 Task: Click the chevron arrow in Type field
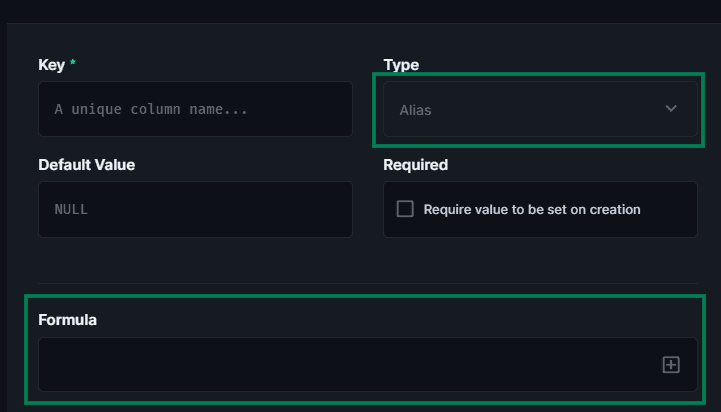[671, 109]
